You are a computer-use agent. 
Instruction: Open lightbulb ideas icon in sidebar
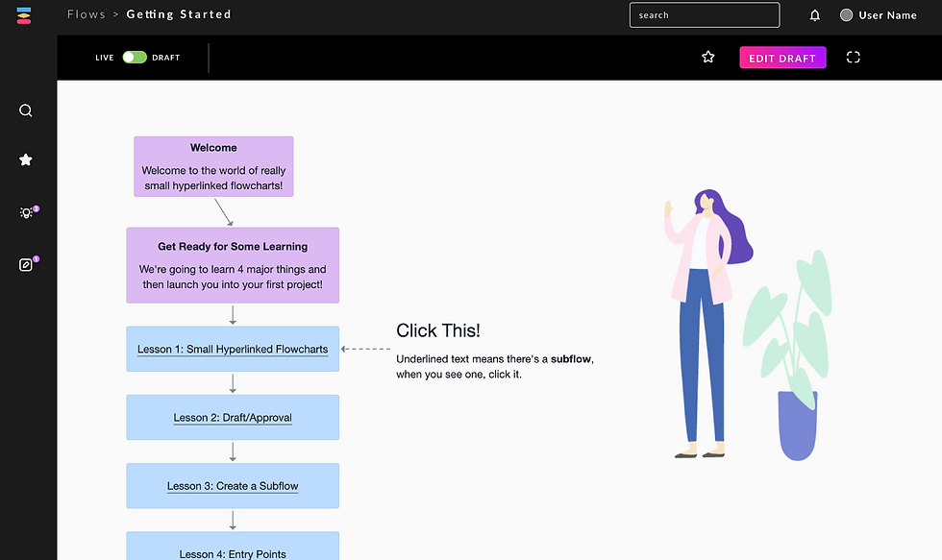(26, 212)
